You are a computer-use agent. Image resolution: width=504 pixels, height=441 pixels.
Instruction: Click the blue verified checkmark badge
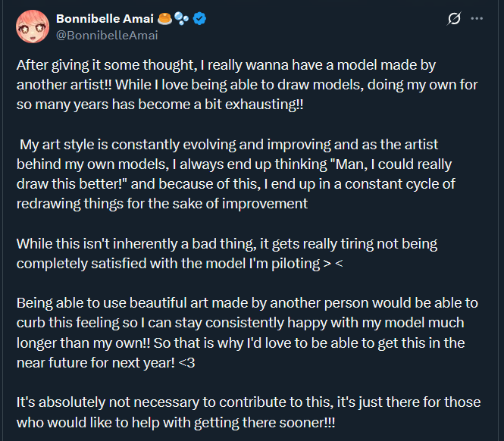tap(199, 18)
